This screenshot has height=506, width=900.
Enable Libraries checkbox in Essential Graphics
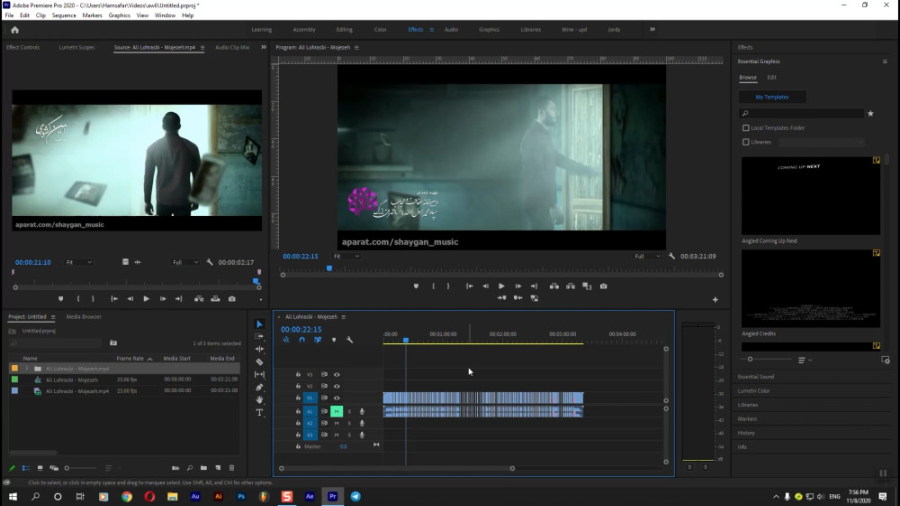click(x=746, y=142)
